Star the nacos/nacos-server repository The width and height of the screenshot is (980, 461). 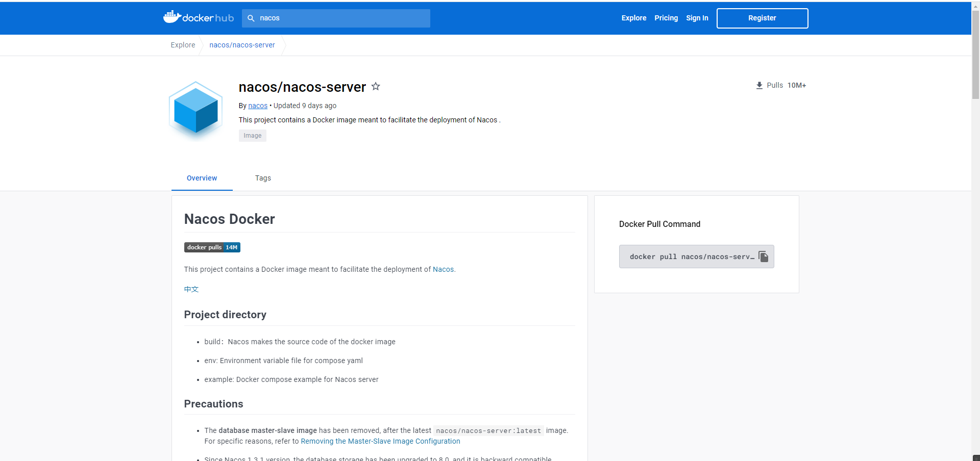click(x=376, y=87)
